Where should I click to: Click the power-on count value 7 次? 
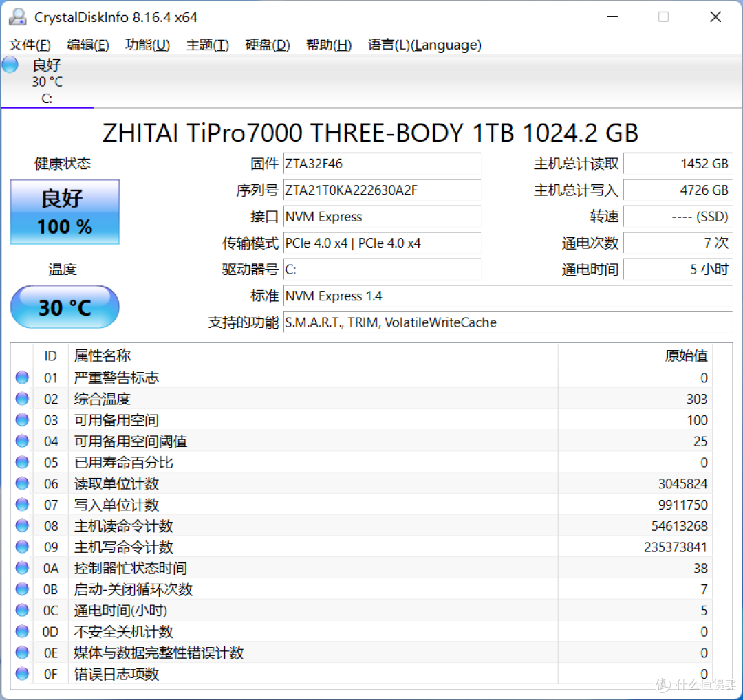click(678, 243)
